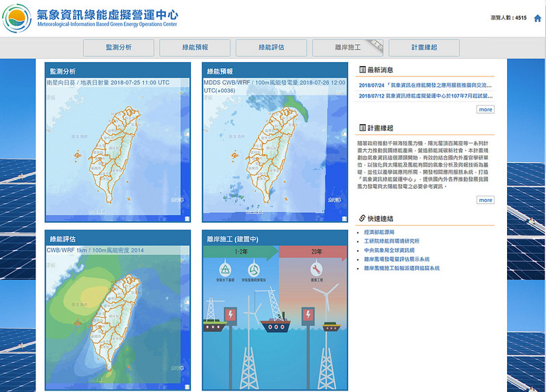The image size is (546, 392).
Task: Open the 離岸施工 navigation tab
Action: click(347, 48)
